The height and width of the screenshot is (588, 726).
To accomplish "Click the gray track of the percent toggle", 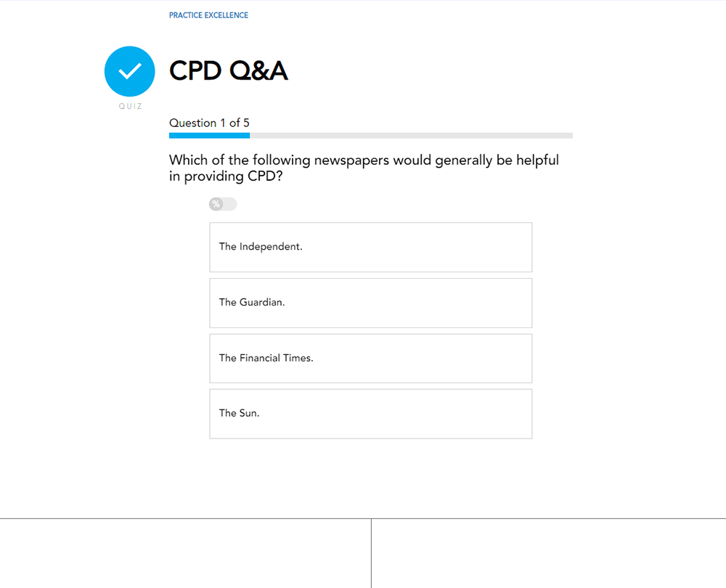I will tap(230, 204).
